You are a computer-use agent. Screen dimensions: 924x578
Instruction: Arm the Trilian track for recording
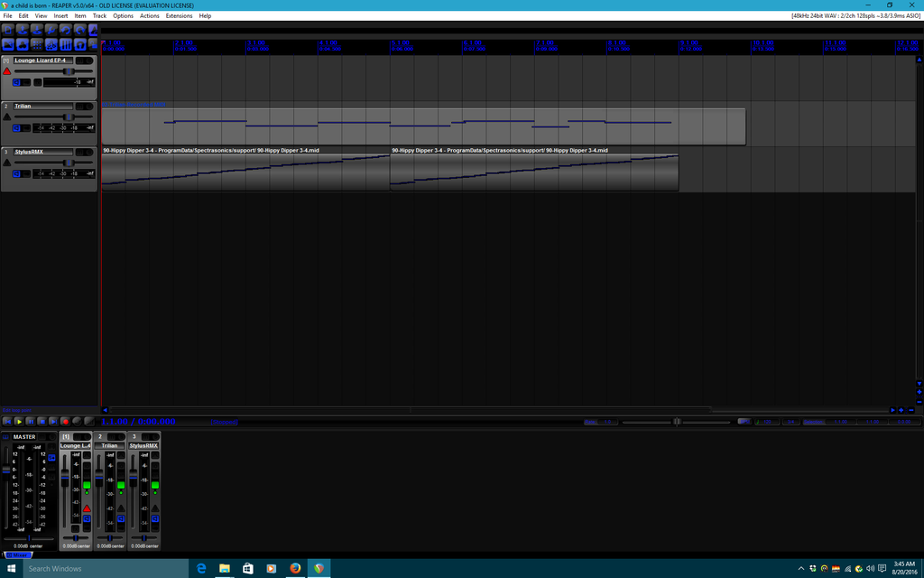(x=7, y=117)
